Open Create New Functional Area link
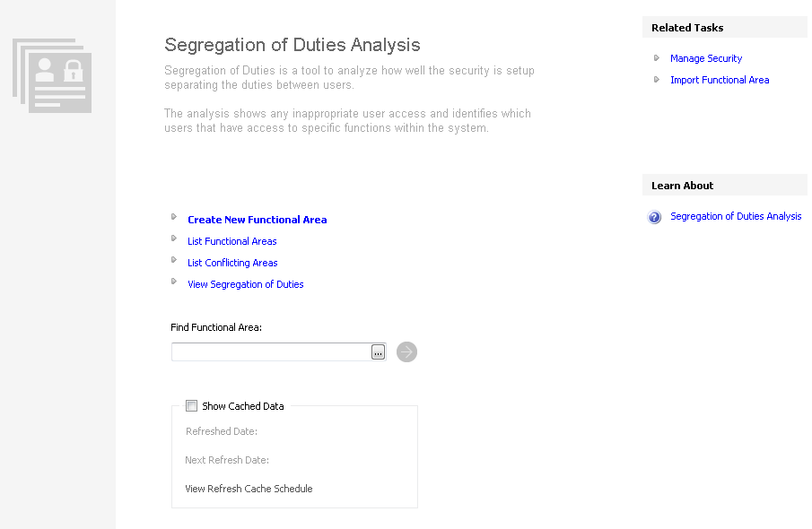The width and height of the screenshot is (812, 529). (257, 220)
